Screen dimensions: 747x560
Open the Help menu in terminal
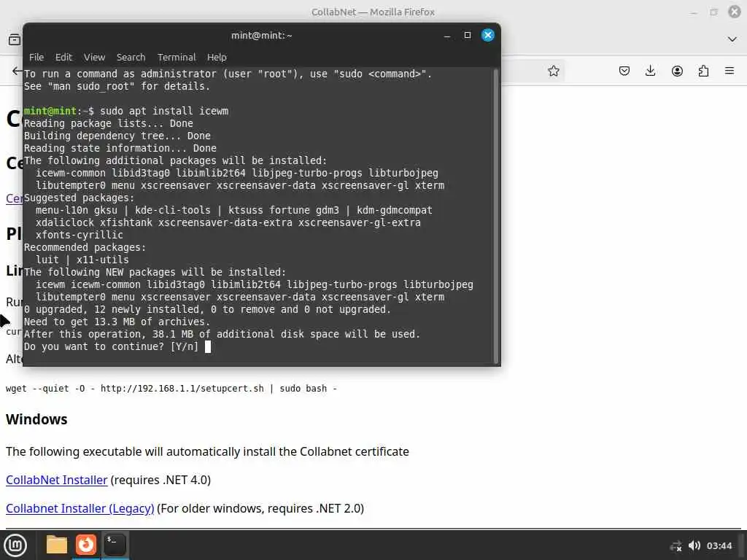[x=216, y=57]
